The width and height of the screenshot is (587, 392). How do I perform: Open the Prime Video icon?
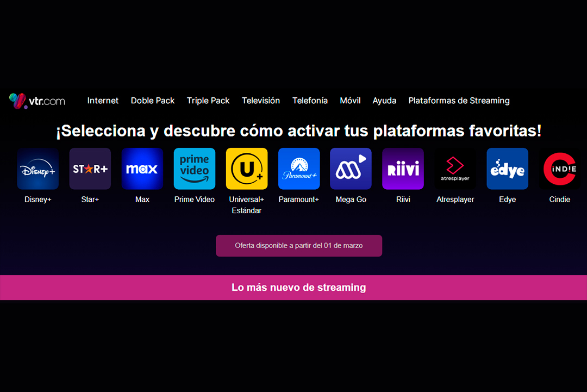tap(194, 169)
